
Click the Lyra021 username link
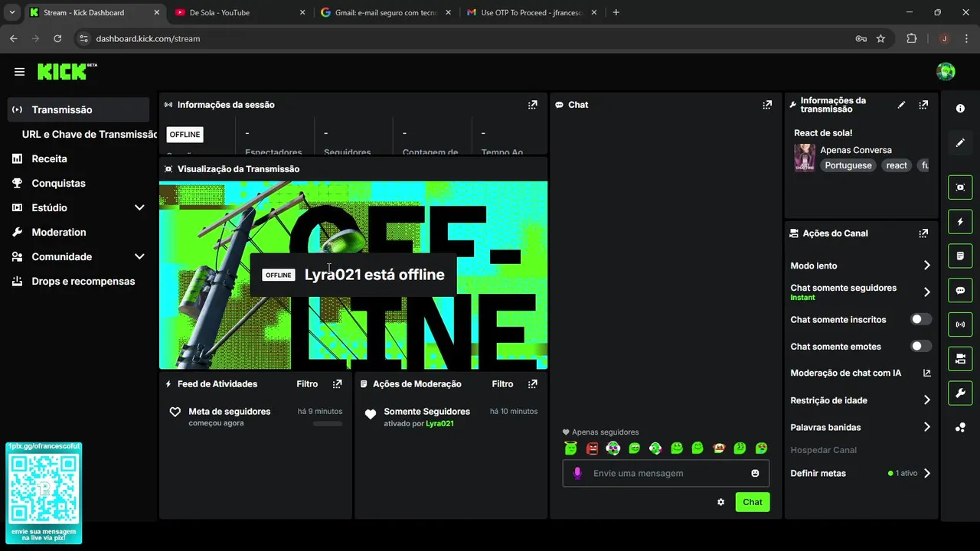pyautogui.click(x=439, y=423)
